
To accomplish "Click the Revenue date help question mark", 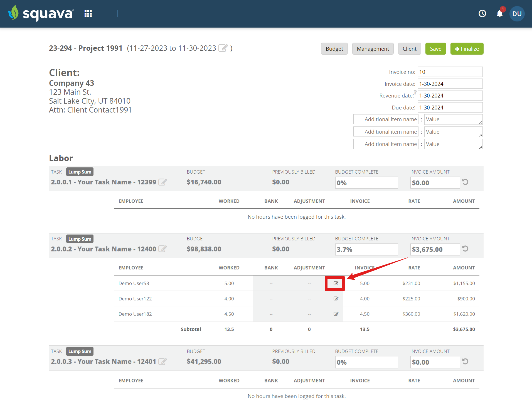I will tap(415, 92).
